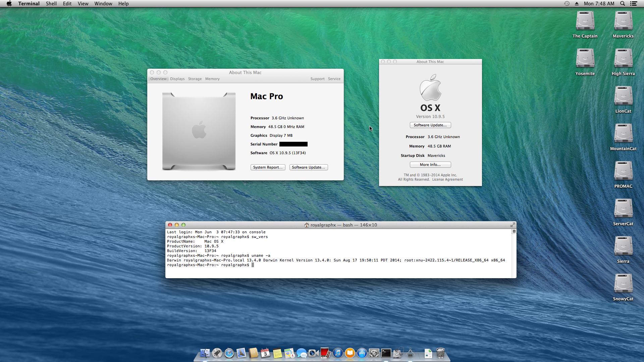Open the Trash in the Dock
The image size is (644, 362).
[x=440, y=353]
